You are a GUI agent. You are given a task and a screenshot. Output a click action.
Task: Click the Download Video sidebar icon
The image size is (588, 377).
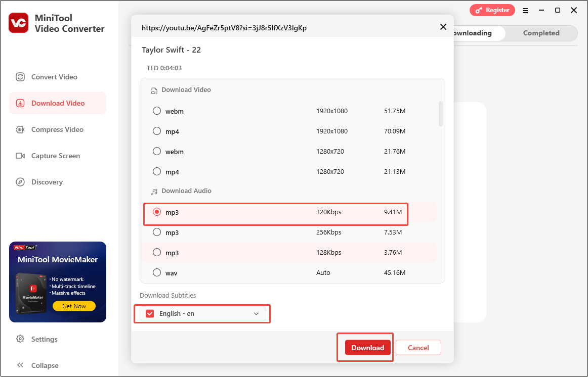click(x=20, y=103)
